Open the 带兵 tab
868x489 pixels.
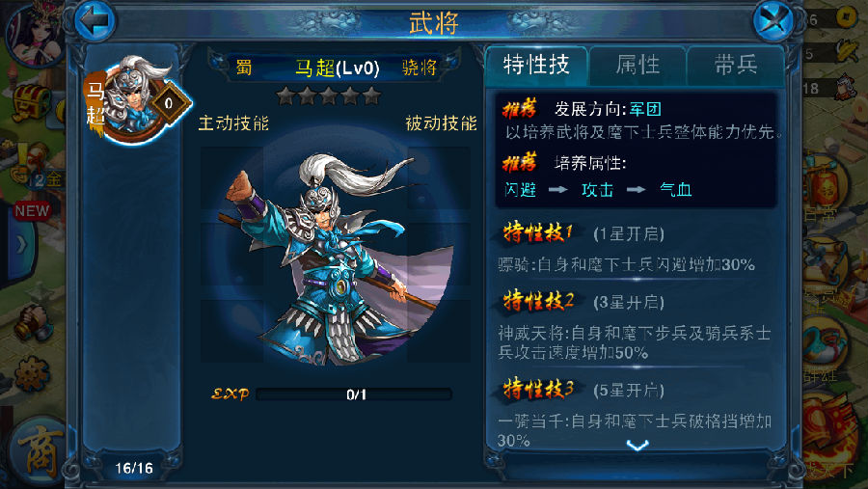click(x=736, y=66)
